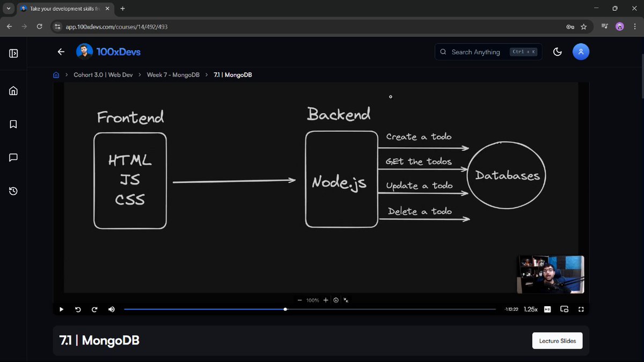Image resolution: width=644 pixels, height=362 pixels.
Task: Play the lecture video
Action: (x=61, y=309)
